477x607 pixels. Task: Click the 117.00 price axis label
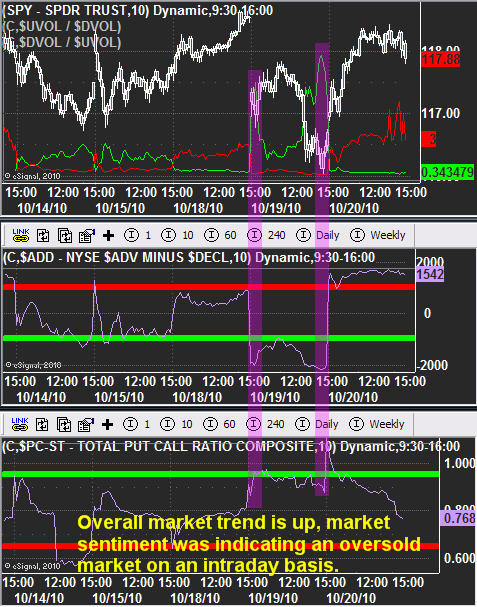tap(441, 113)
